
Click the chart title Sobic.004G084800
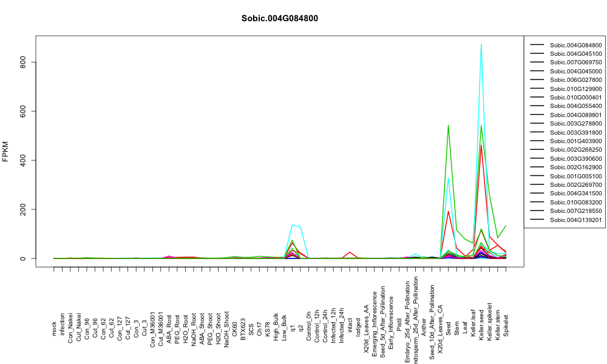[x=279, y=18]
